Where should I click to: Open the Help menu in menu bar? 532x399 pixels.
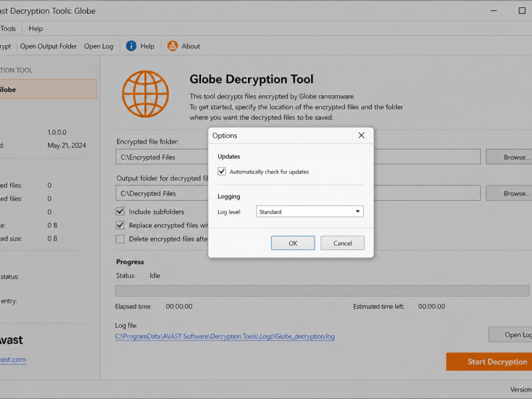36,29
